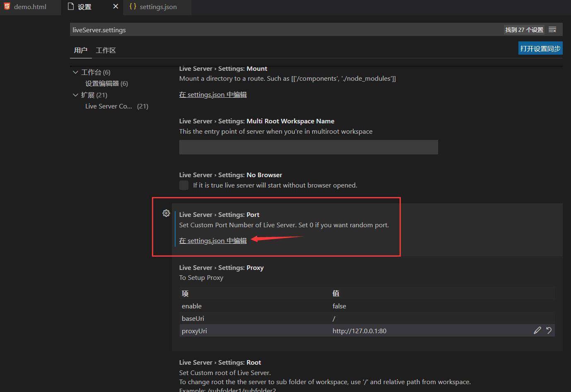Select the proxyUri row in Proxy table
The height and width of the screenshot is (392, 571).
pos(367,330)
